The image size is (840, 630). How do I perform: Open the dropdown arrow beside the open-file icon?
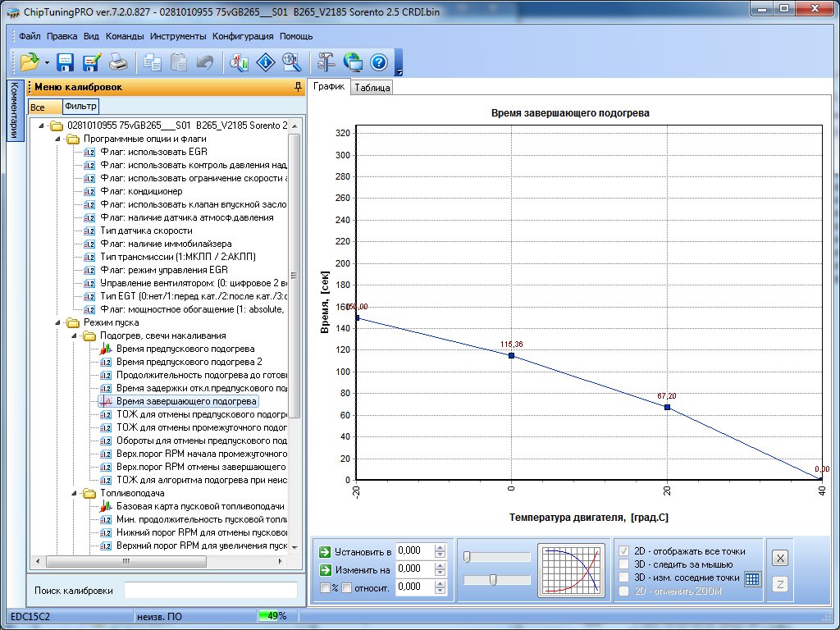point(47,62)
